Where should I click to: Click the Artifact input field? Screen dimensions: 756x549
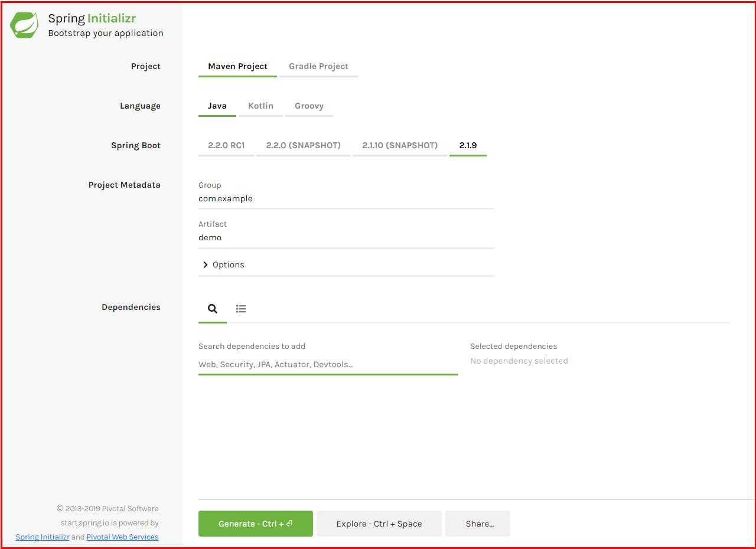[346, 238]
